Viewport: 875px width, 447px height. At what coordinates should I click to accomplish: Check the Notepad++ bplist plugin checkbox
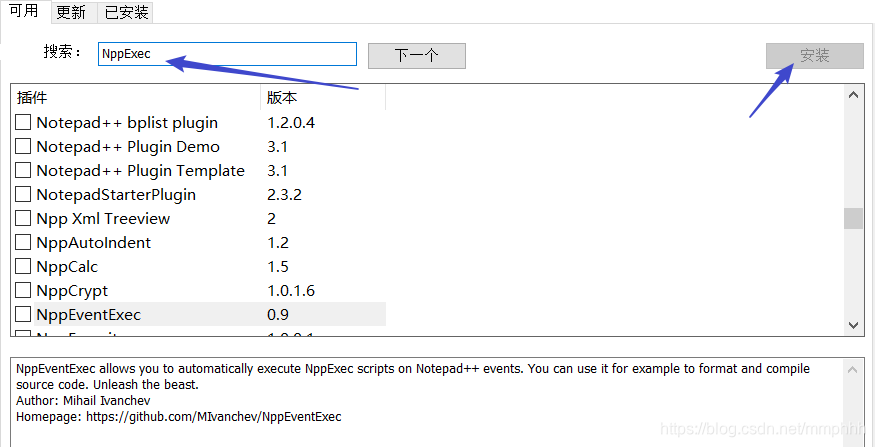[23, 122]
